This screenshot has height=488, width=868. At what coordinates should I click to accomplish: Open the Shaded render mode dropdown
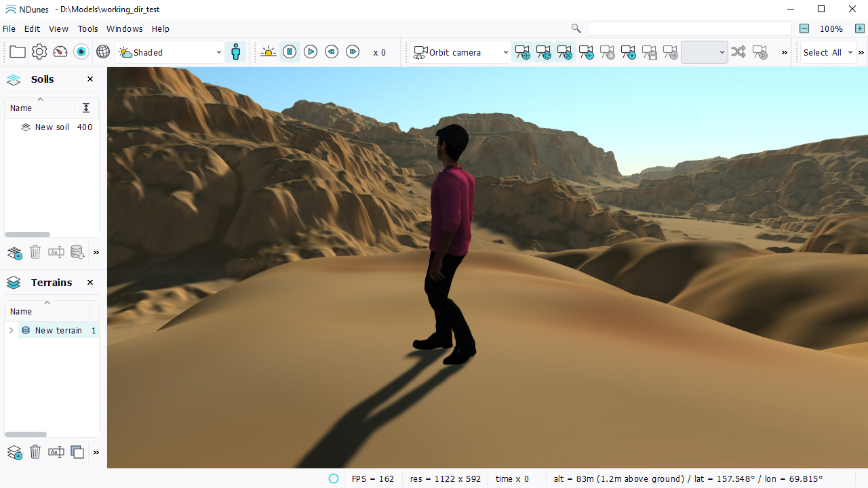point(170,52)
